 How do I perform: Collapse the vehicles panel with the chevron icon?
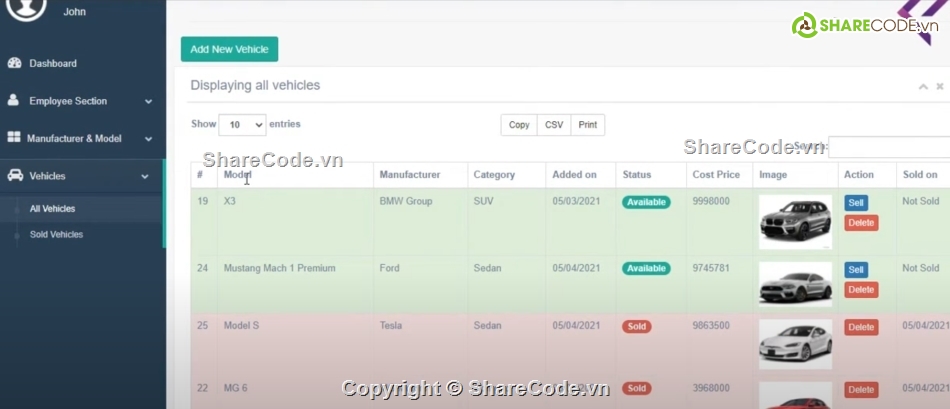tap(923, 87)
